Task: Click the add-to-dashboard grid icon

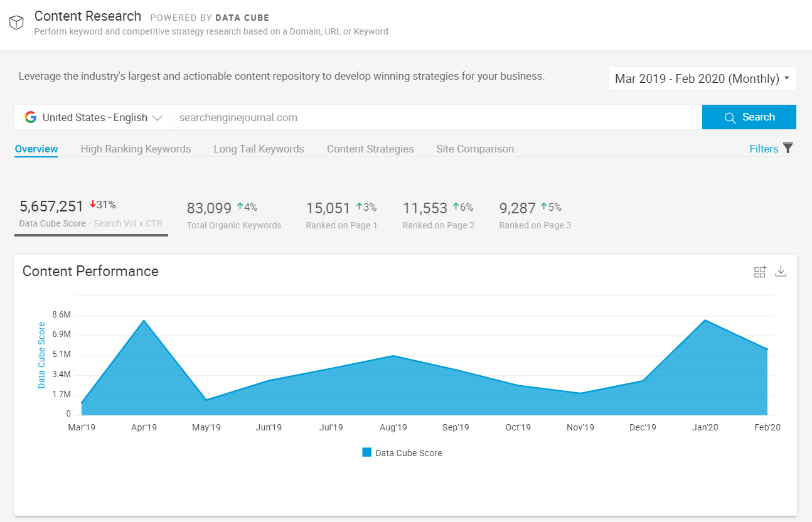Action: [x=760, y=272]
